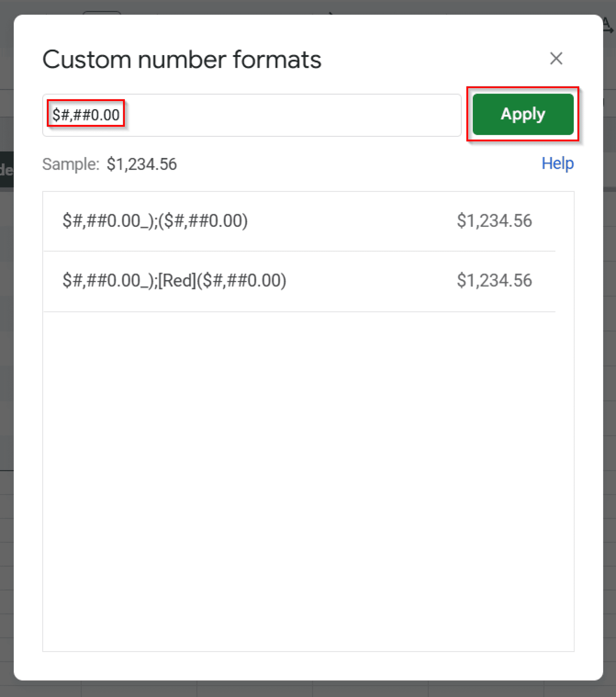Screen dimensions: 616x697
Task: Place cursor in the format entry box
Action: coord(252,115)
